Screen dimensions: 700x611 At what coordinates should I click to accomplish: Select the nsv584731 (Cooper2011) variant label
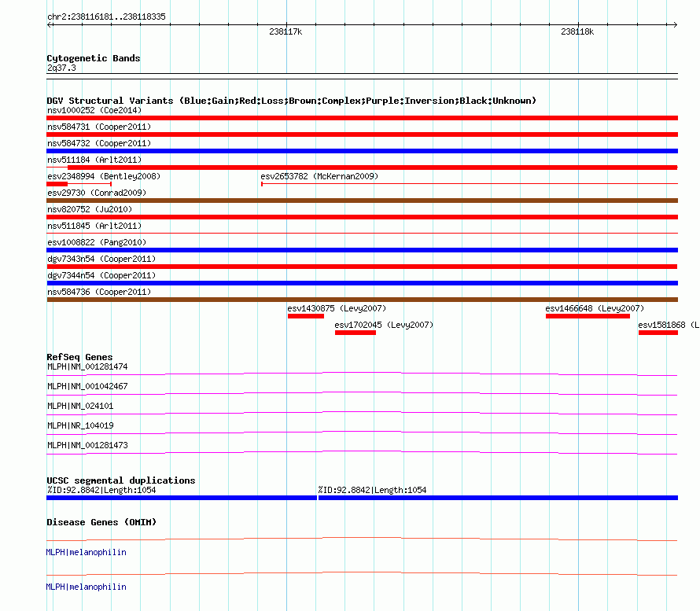(x=99, y=127)
